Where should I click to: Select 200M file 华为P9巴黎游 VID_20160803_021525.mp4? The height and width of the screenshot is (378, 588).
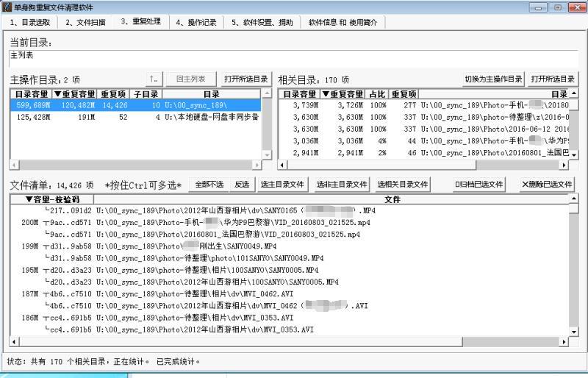point(290,223)
